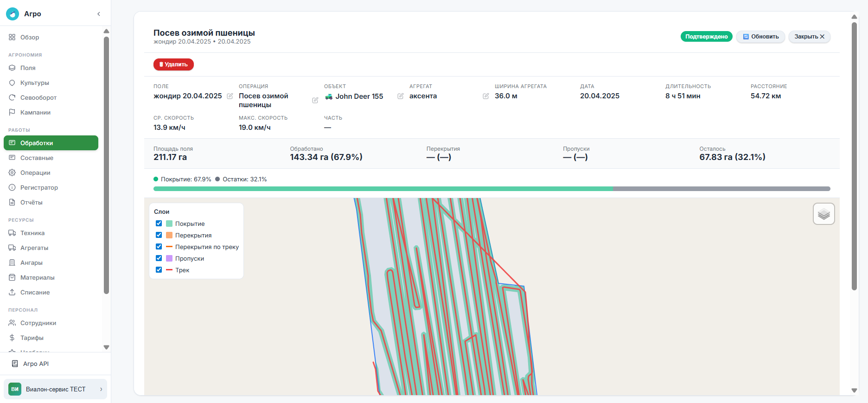The height and width of the screenshot is (403, 868).
Task: Edit the operation Посев озимой пшеницы icon
Action: 315,100
